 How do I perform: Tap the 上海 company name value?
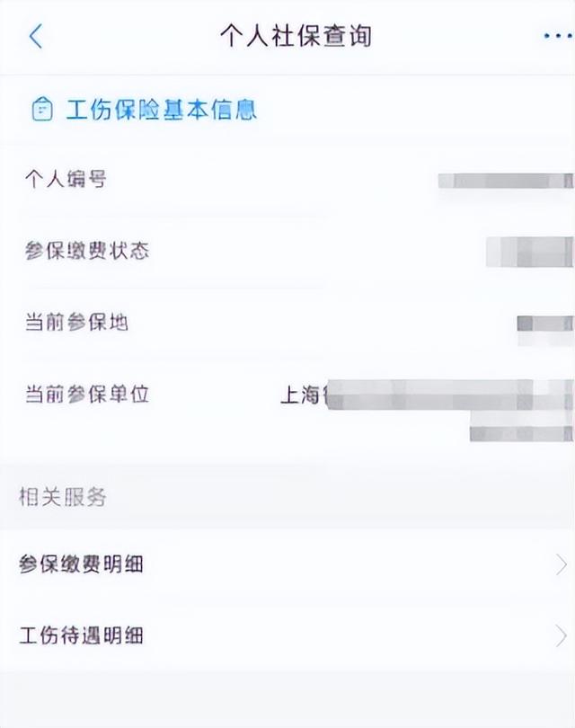(x=422, y=395)
